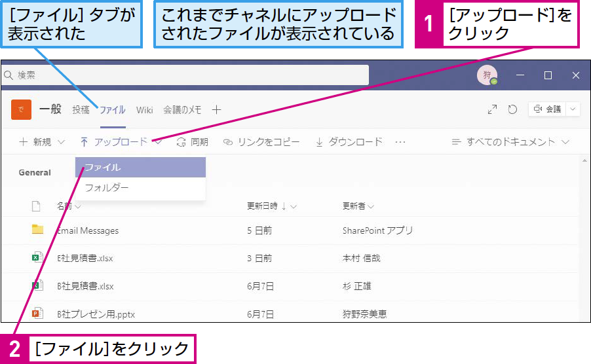Add a new tab with plus icon

[x=216, y=110]
